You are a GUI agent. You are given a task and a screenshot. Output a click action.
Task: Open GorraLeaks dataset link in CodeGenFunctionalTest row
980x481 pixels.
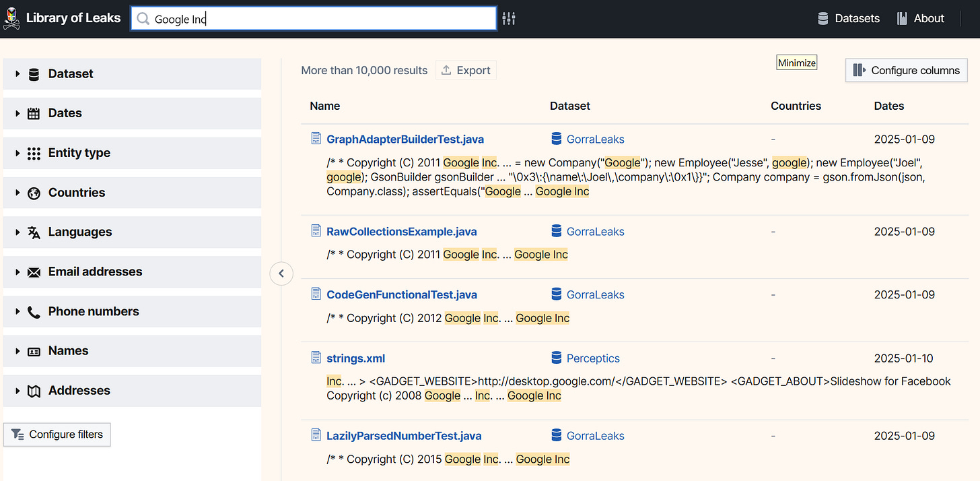[x=595, y=294]
